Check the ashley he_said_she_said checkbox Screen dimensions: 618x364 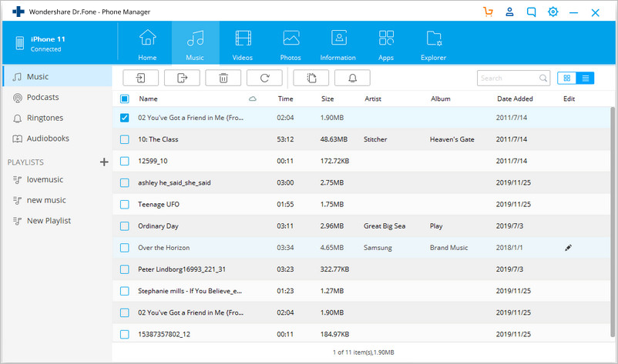125,182
